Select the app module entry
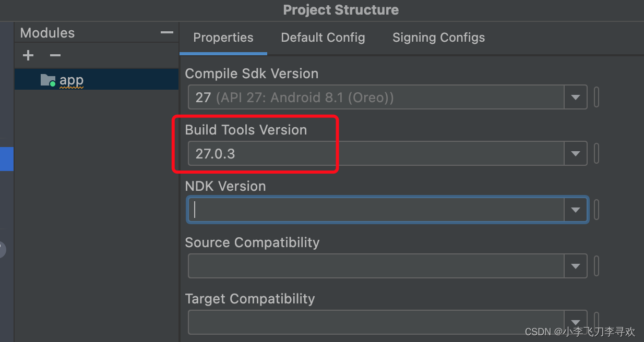The image size is (644, 342). point(96,80)
